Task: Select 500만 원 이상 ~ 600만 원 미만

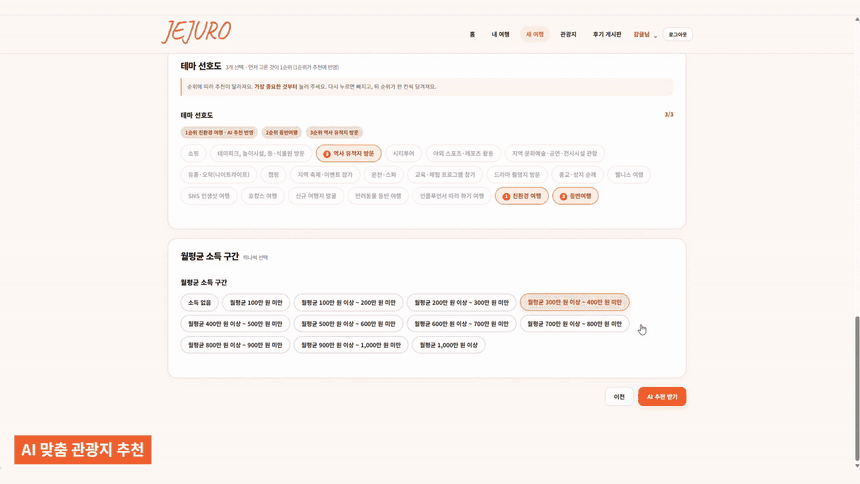Action: click(348, 324)
